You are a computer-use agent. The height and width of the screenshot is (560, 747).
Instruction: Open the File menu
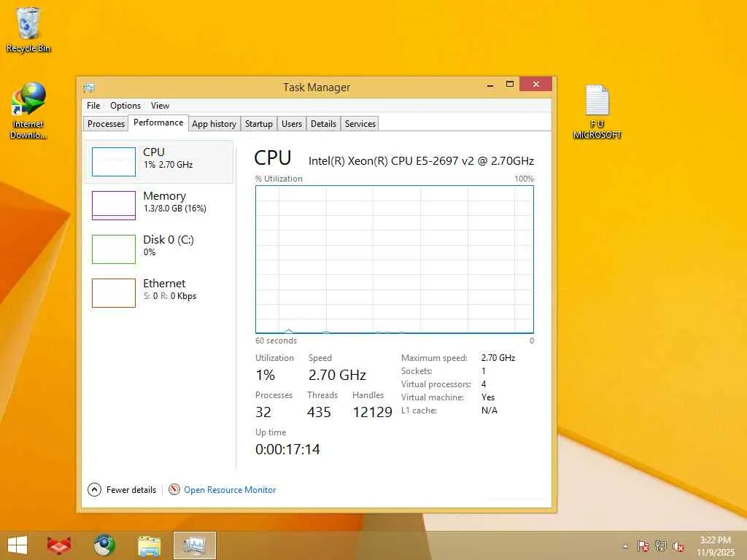click(93, 106)
